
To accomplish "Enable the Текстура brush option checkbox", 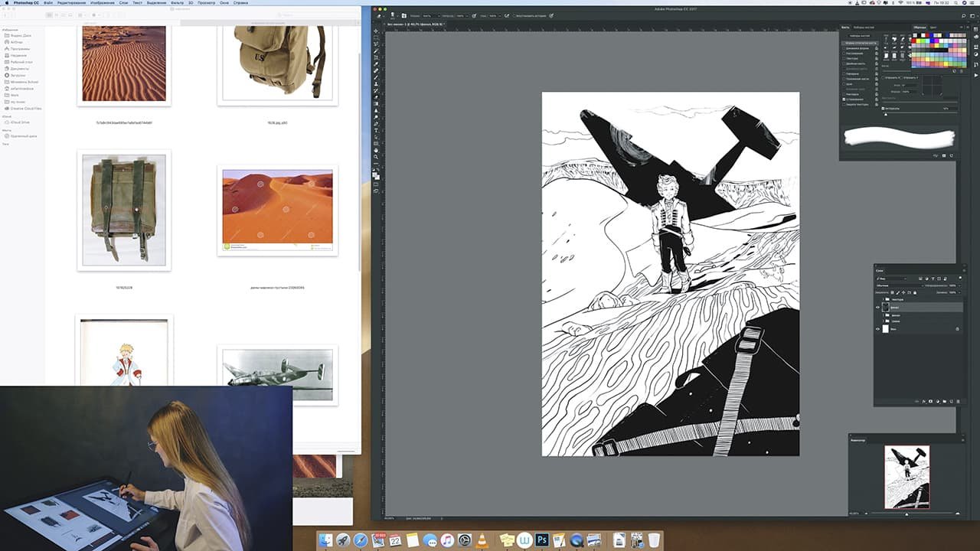I will (844, 58).
